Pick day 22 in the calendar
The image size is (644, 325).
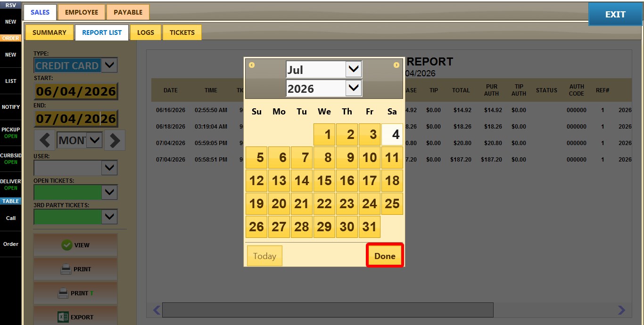(324, 203)
